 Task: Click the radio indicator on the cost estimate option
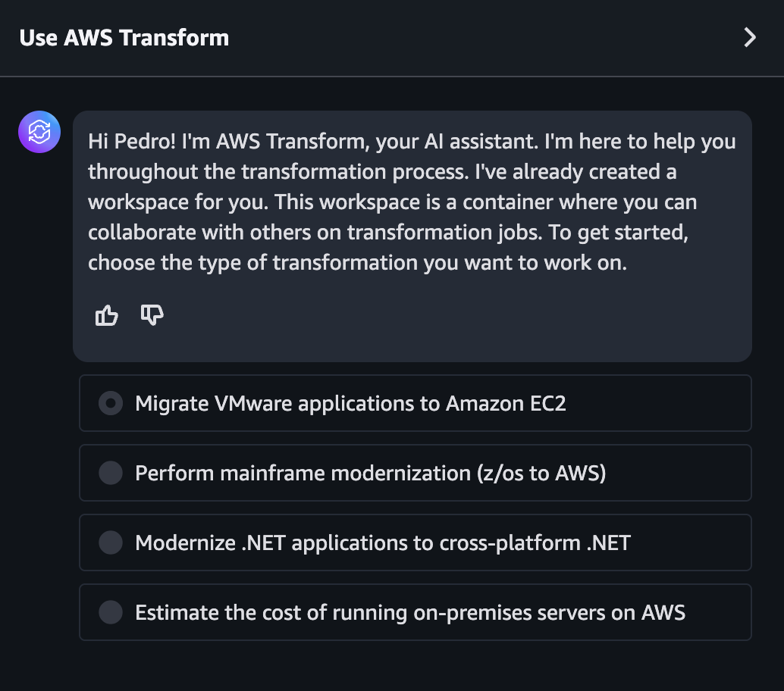(110, 612)
